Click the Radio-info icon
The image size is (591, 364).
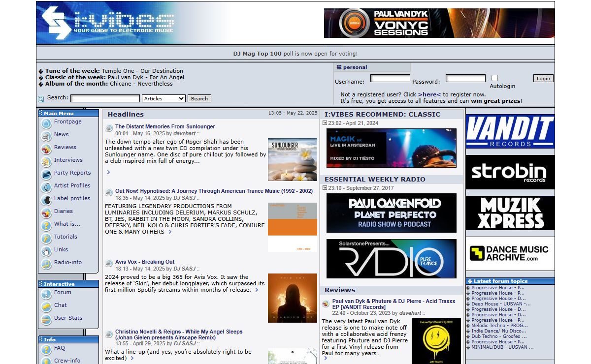[46, 264]
